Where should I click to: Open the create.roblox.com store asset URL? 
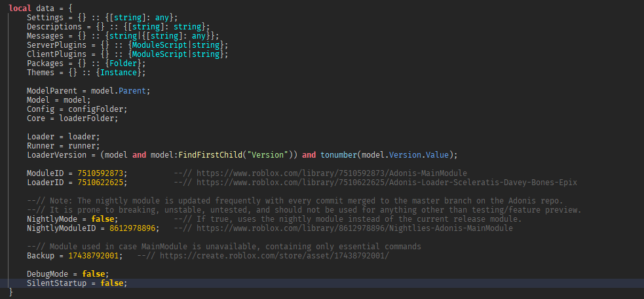click(275, 256)
